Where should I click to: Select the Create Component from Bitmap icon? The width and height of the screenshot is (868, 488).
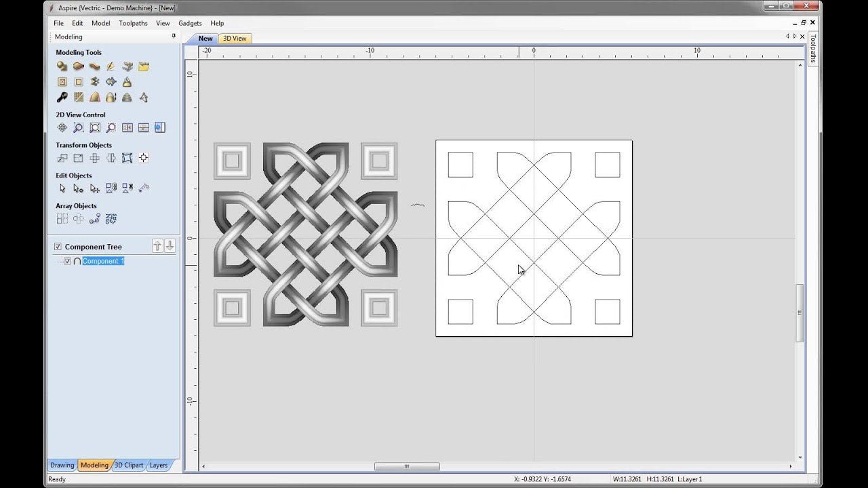point(77,97)
